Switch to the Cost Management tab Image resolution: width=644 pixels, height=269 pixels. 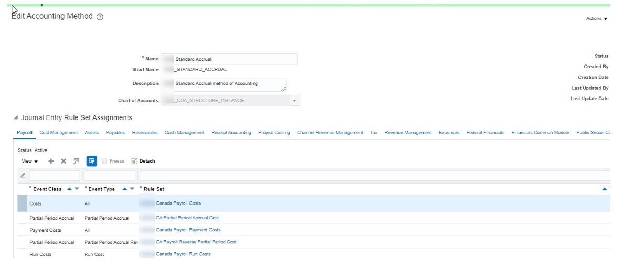point(59,133)
